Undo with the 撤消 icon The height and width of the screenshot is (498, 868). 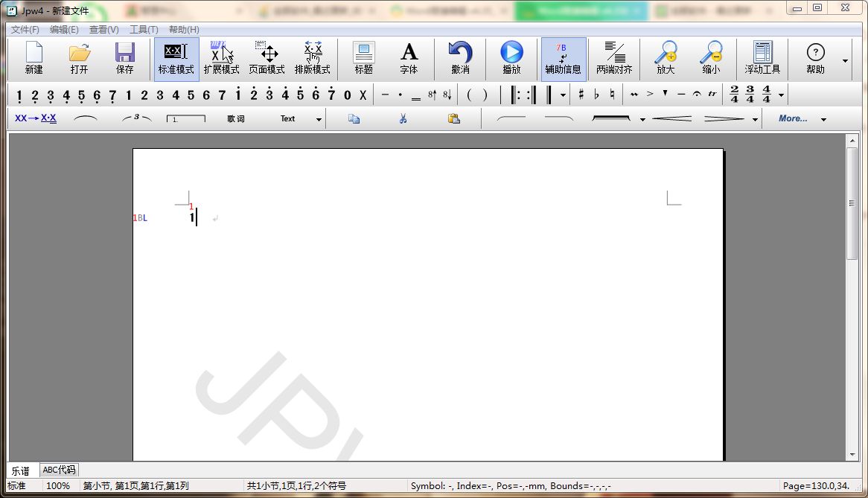tap(460, 58)
